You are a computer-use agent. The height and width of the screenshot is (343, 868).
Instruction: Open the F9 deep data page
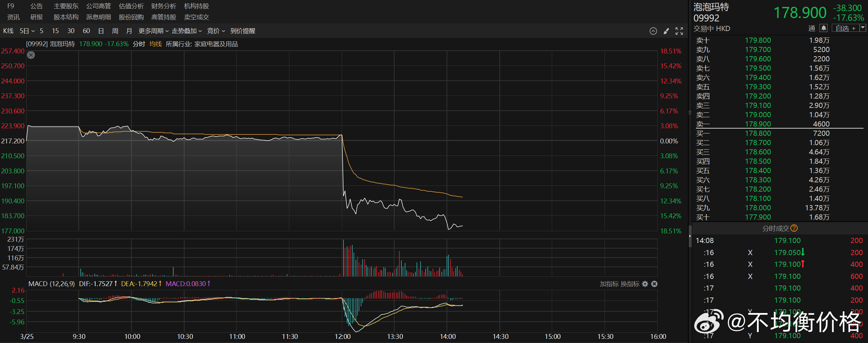point(11,6)
